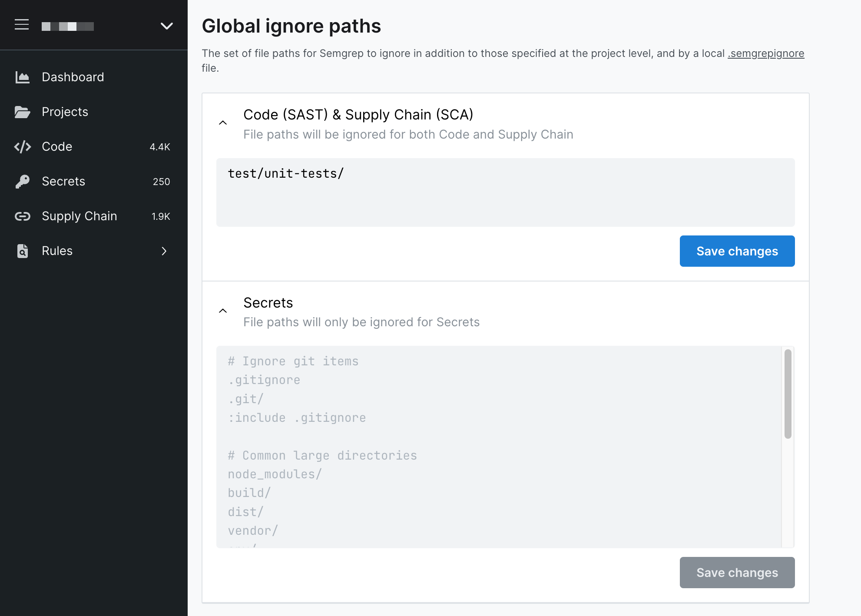This screenshot has height=616, width=861.
Task: Select the Code angle-brackets icon
Action: point(23,146)
